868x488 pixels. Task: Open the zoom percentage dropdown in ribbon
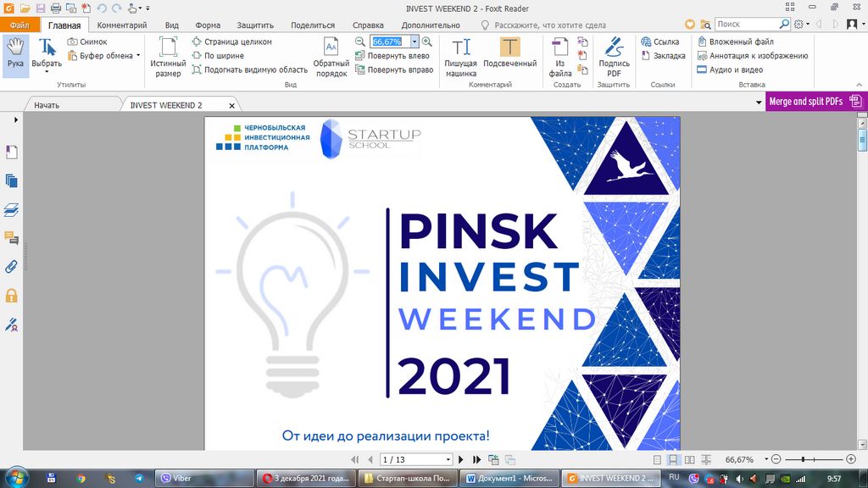[x=415, y=42]
